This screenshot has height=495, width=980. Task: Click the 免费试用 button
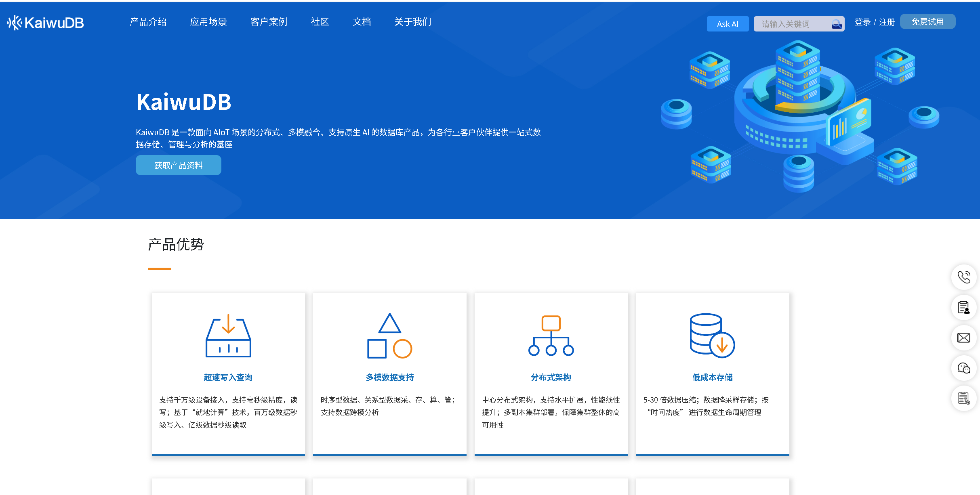[x=927, y=22]
